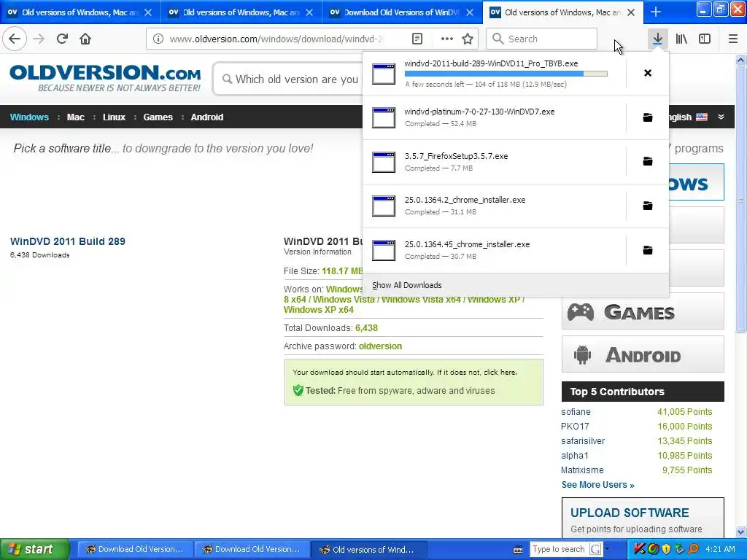Image resolution: width=747 pixels, height=560 pixels.
Task: Open the WinDVD 2011 Build 289 title link
Action: (68, 241)
